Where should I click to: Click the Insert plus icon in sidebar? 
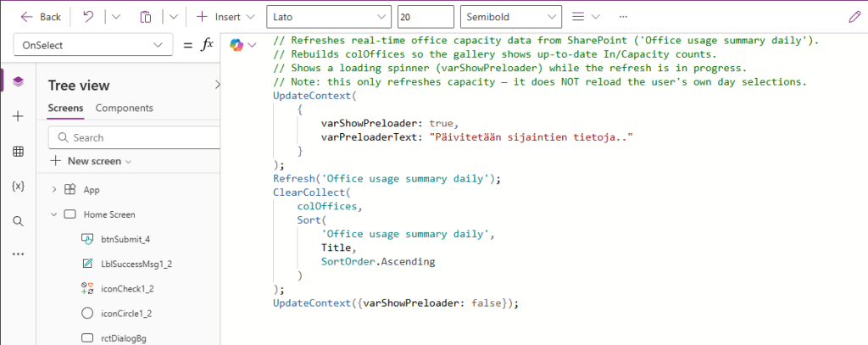(x=18, y=116)
